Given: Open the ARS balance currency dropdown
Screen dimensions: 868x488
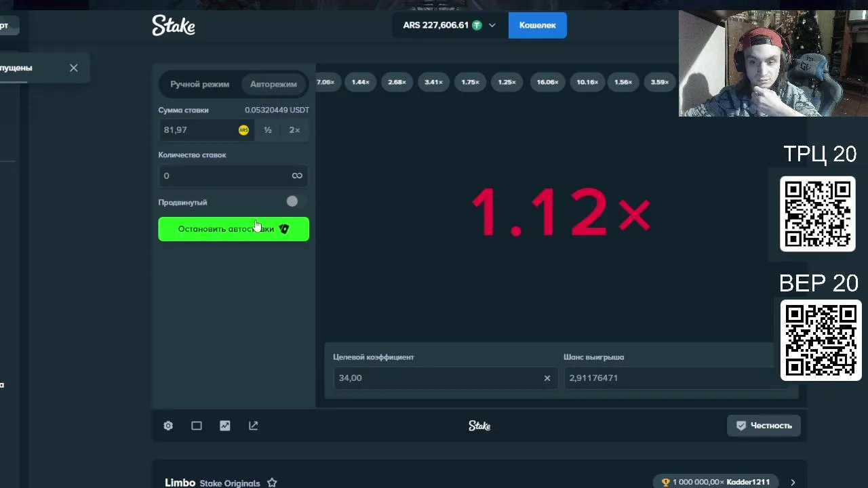Looking at the screenshot, I should pos(450,25).
